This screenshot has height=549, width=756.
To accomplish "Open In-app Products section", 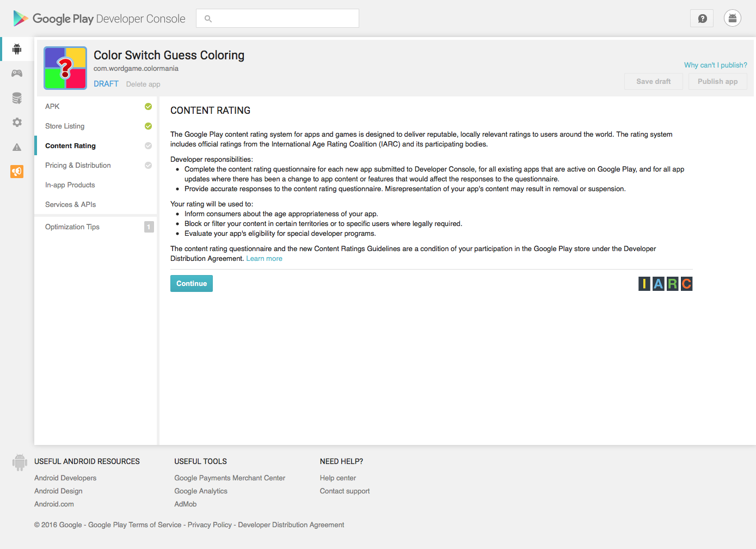I will [96, 185].
